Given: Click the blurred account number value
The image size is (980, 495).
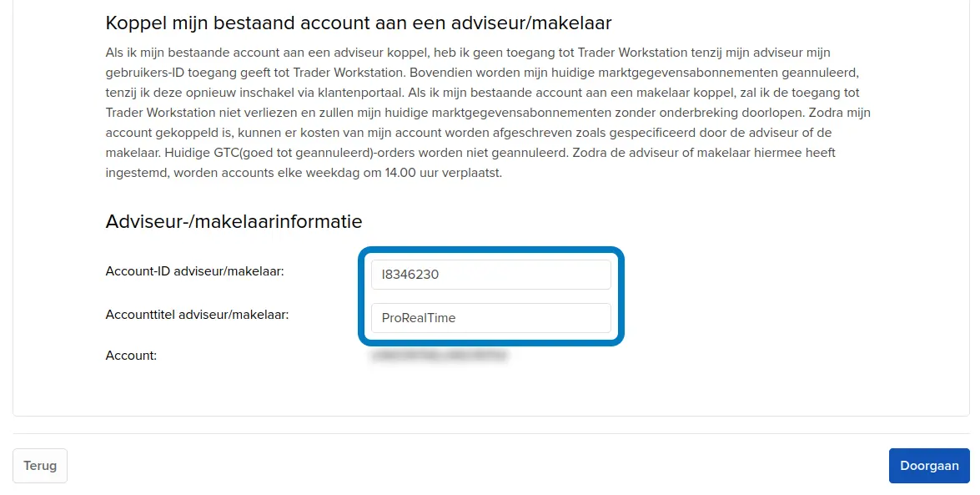Looking at the screenshot, I should click(440, 356).
